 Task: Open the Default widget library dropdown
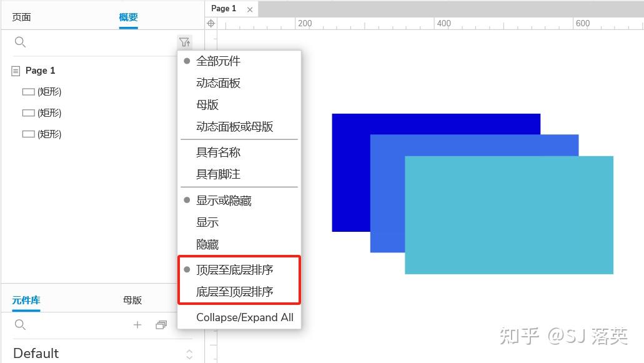pos(36,353)
